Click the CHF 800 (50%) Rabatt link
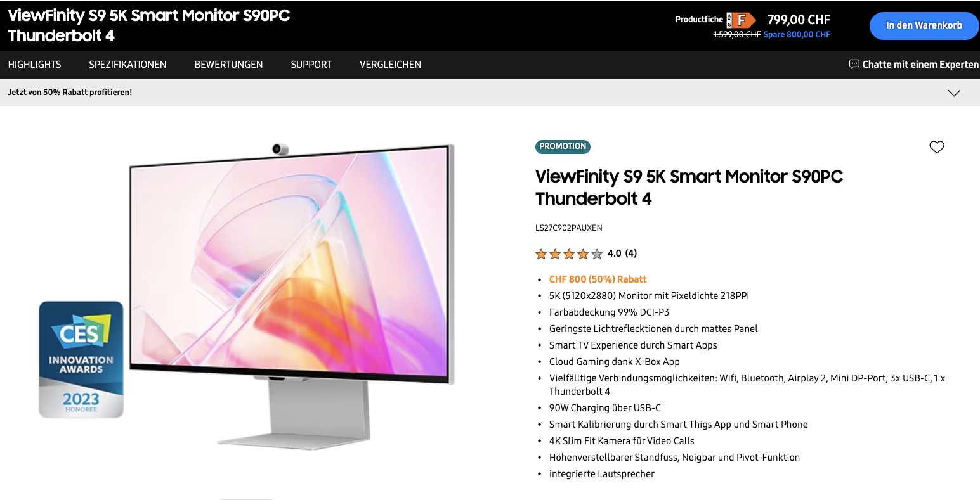Viewport: 980px width, 500px height. (598, 279)
